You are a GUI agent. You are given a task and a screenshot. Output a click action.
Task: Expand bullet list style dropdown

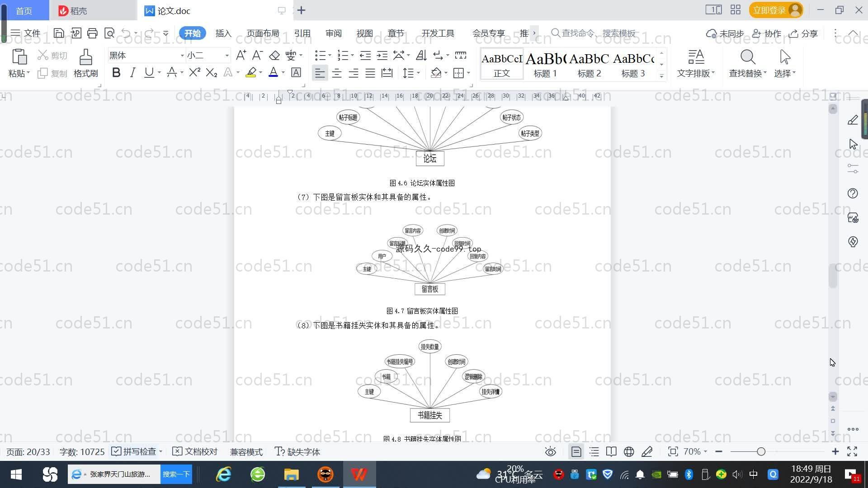coord(330,55)
